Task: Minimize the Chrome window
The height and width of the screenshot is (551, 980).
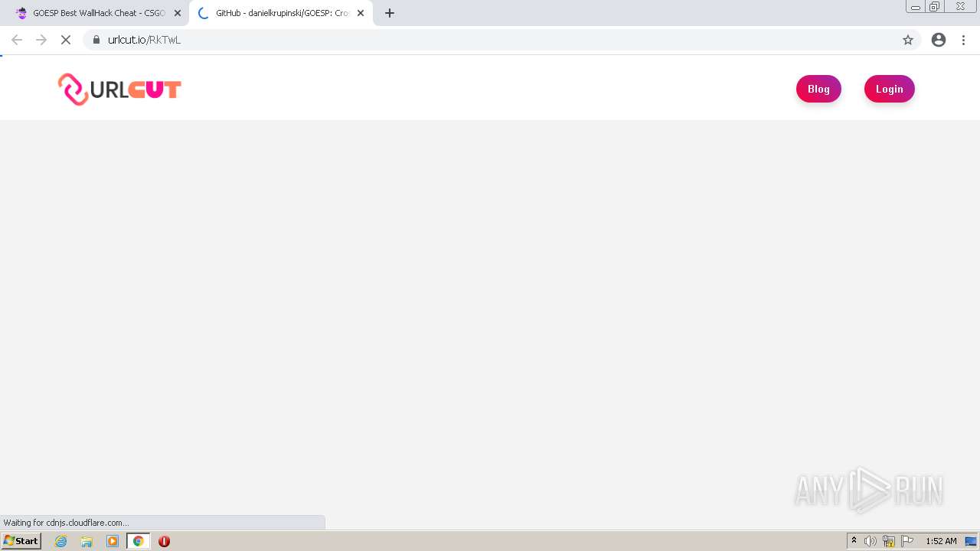Action: tap(916, 6)
